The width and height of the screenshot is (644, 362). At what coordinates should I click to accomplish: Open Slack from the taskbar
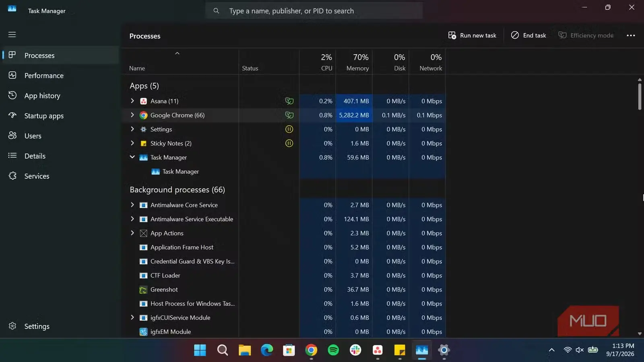tap(355, 350)
